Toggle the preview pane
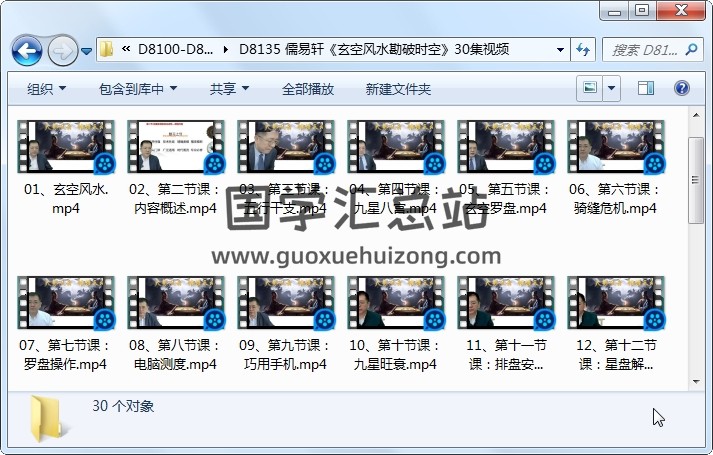 646,88
